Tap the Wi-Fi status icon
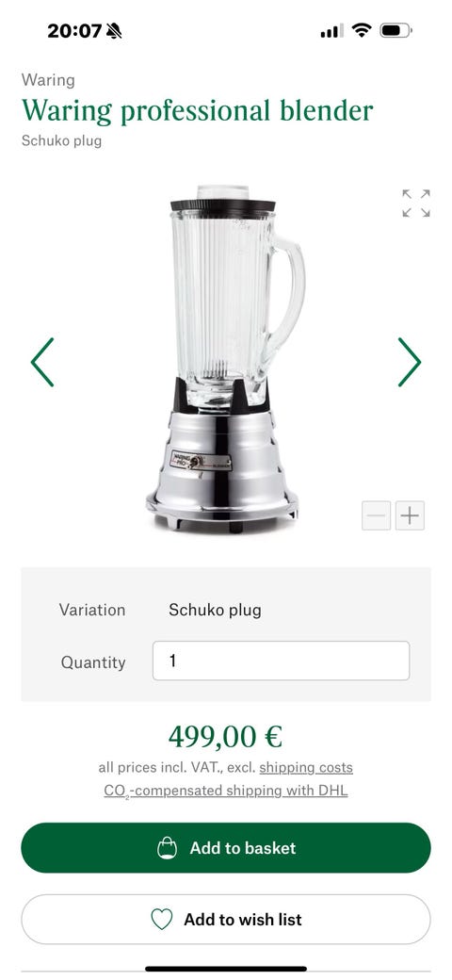The image size is (452, 980). (362, 30)
